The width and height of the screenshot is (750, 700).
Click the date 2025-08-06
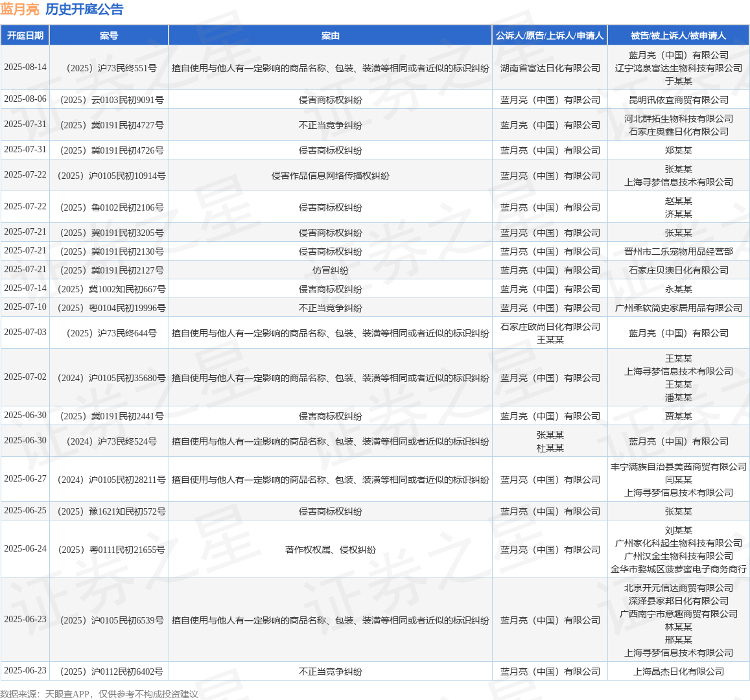pos(25,99)
